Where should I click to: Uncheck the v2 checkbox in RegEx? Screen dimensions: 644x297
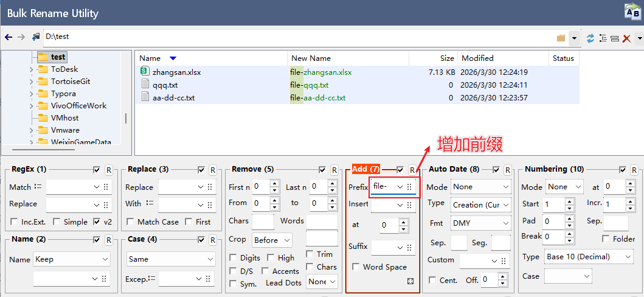98,222
